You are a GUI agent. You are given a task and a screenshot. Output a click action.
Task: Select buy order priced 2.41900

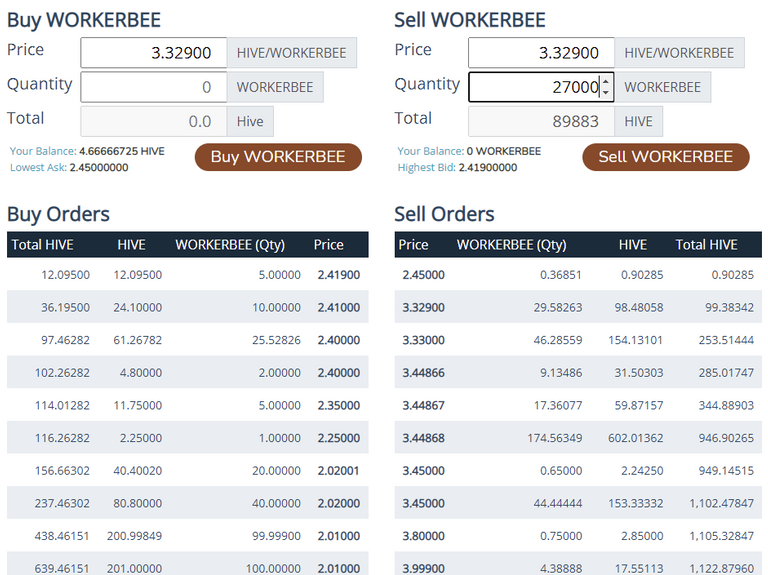pos(188,274)
